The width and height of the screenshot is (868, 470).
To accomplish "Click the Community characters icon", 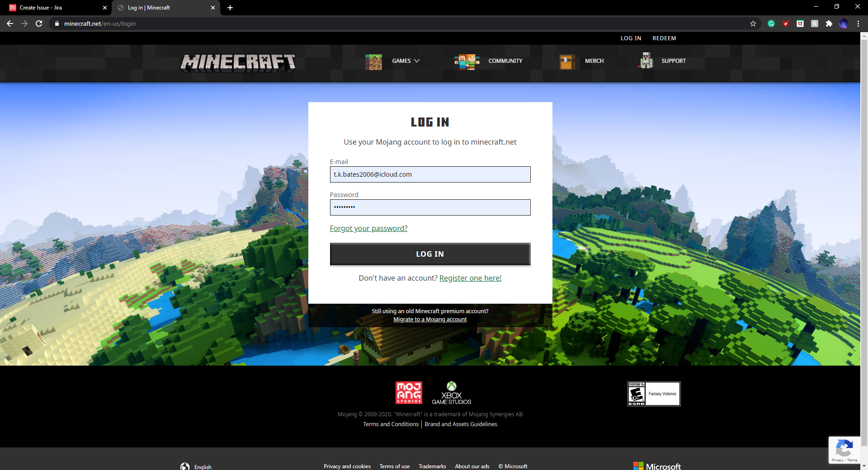I will click(x=467, y=61).
